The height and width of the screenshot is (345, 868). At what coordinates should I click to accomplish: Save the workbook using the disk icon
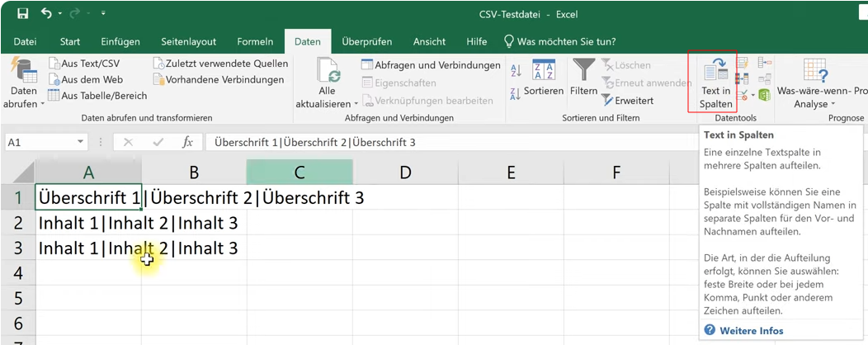coord(22,14)
